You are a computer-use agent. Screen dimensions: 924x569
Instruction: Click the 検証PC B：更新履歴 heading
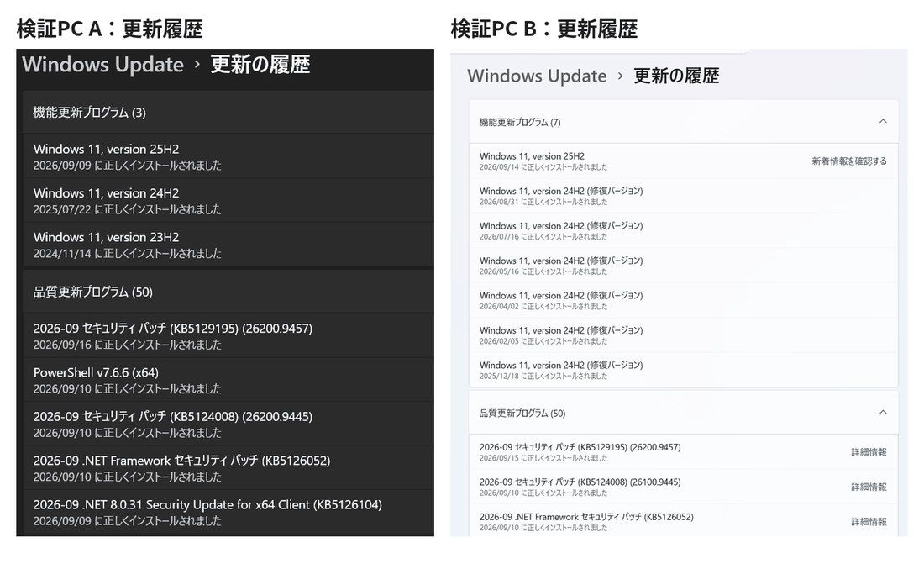[x=544, y=29]
